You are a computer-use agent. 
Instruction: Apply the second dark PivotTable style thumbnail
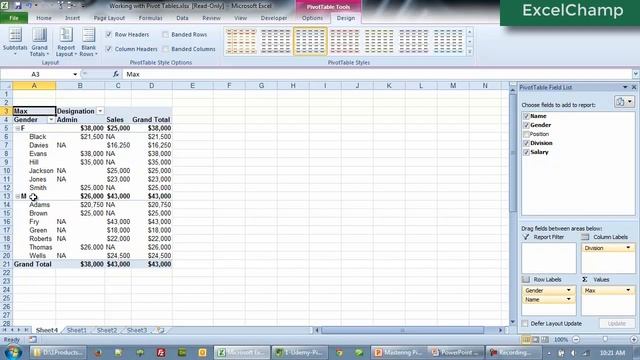pyautogui.click(x=276, y=41)
